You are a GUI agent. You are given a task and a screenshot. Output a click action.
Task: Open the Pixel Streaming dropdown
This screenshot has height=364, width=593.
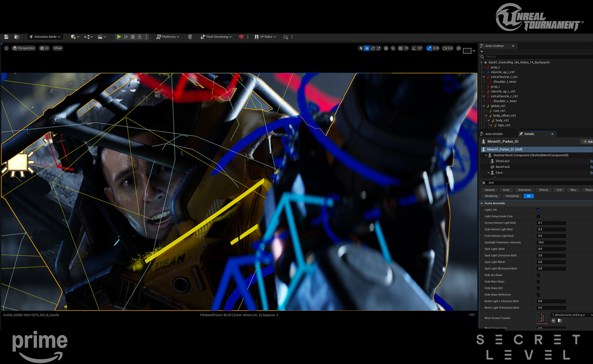coord(216,37)
